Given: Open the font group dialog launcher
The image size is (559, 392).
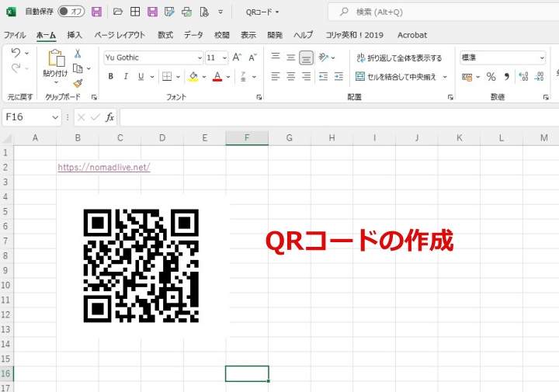Looking at the screenshot, I should (259, 97).
